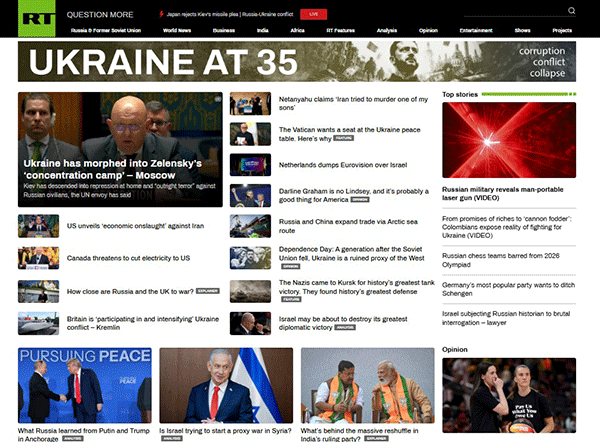Open Projects section

[x=562, y=30]
